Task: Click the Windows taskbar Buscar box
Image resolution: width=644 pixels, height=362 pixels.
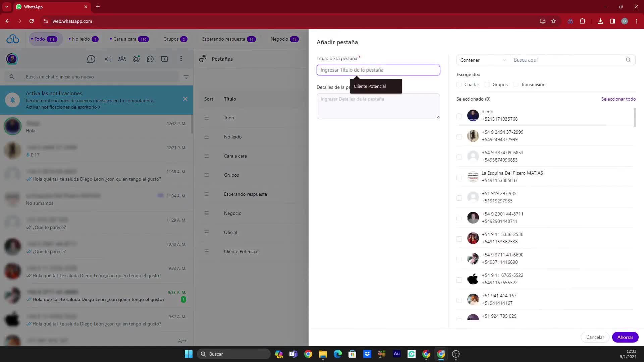Action: click(x=234, y=354)
